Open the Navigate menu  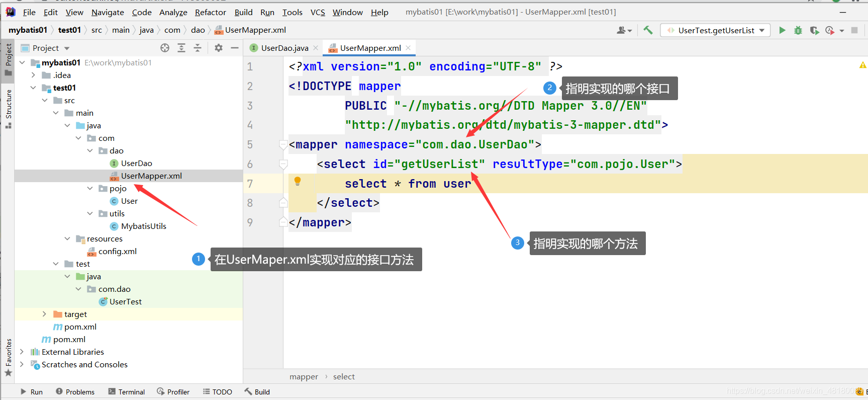(108, 12)
